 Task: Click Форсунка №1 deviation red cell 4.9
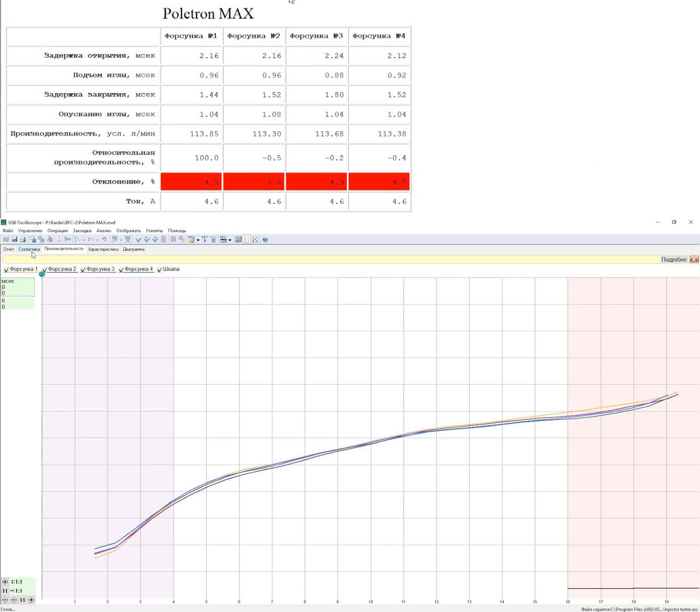[x=191, y=182]
